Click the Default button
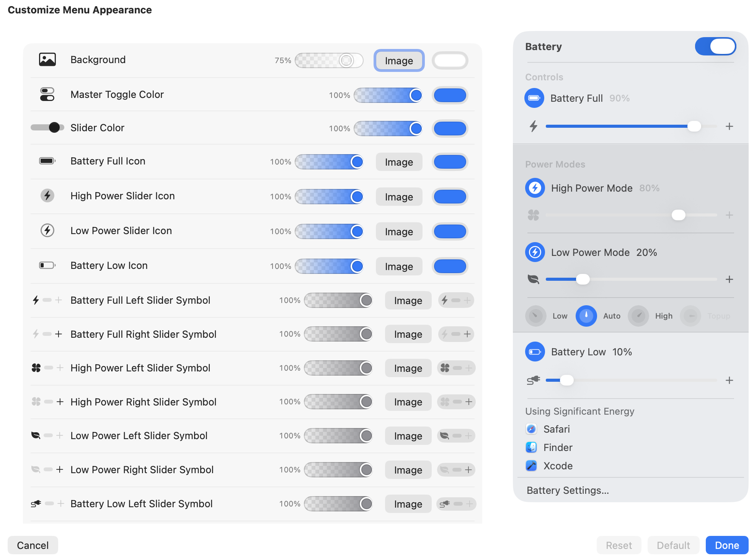This screenshot has height=560, width=754. coord(673,545)
